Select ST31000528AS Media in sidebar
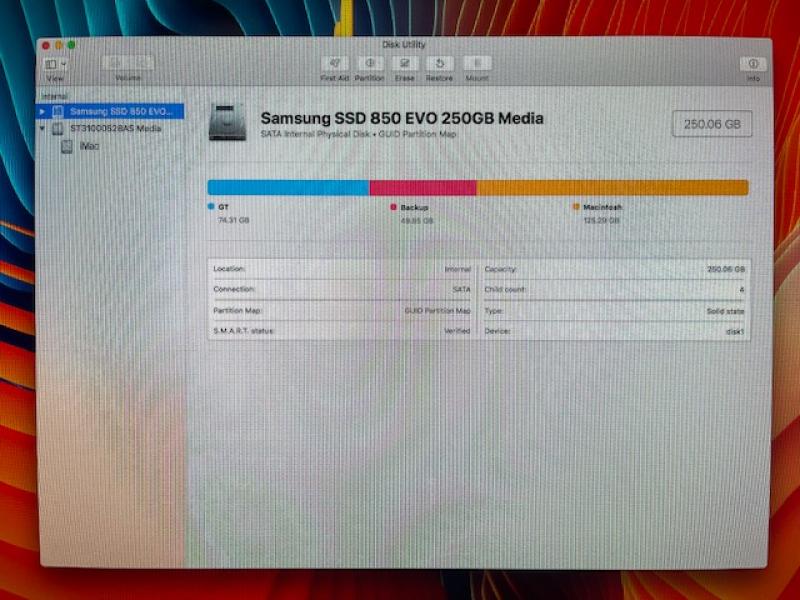Viewport: 800px width, 600px height. (x=115, y=128)
